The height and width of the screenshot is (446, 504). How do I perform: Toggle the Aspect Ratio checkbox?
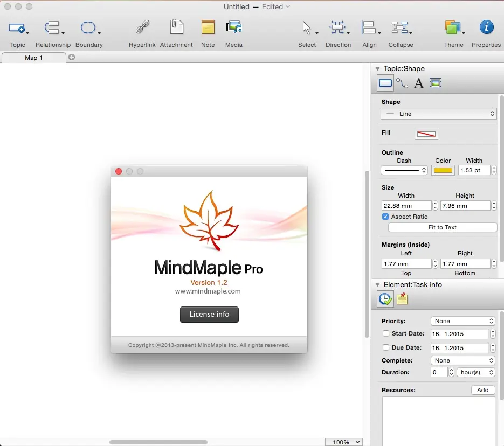[385, 217]
